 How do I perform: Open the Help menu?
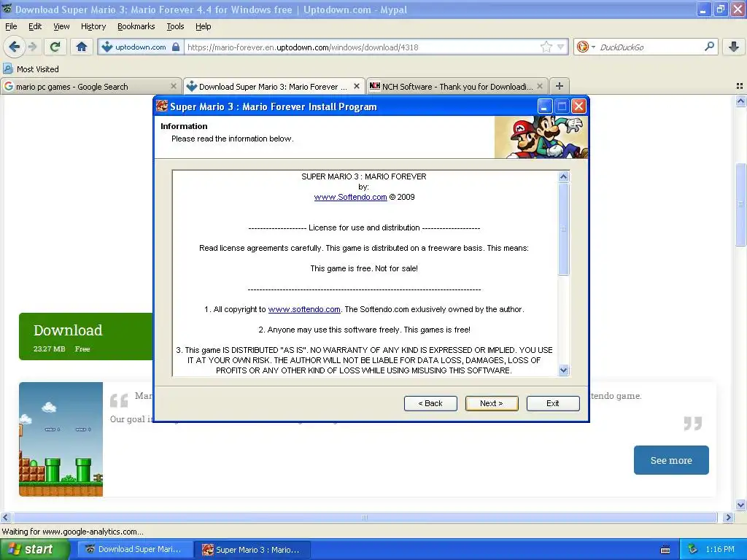[x=204, y=26]
